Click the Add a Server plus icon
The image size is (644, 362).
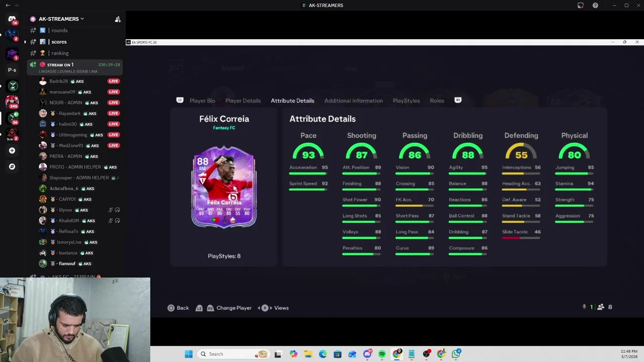coord(12,150)
